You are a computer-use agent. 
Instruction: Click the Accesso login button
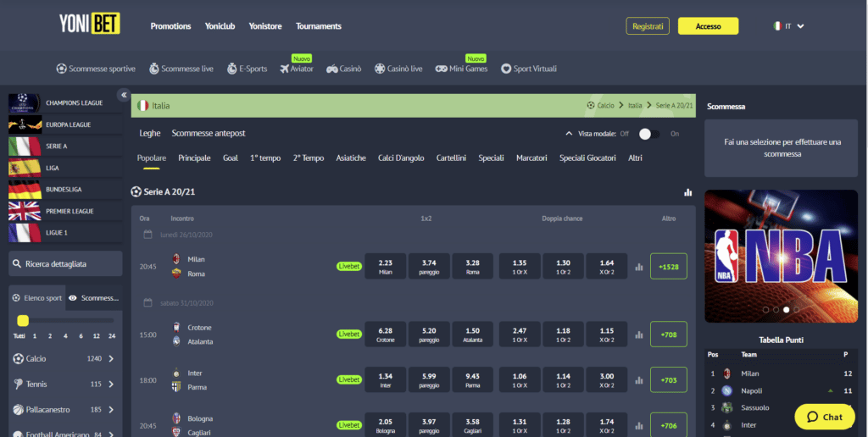[708, 26]
